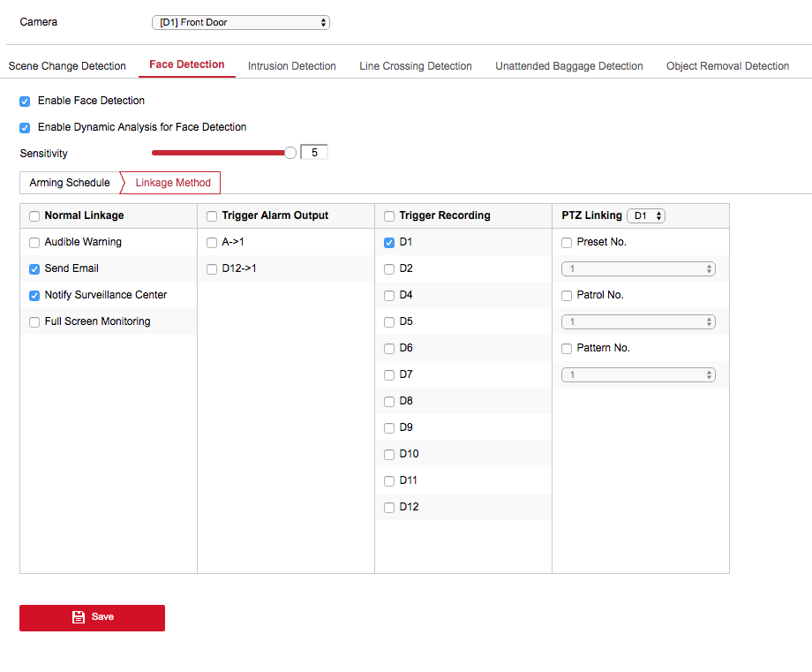The height and width of the screenshot is (672, 812).
Task: Uncheck the Send Email option
Action: coord(34,269)
